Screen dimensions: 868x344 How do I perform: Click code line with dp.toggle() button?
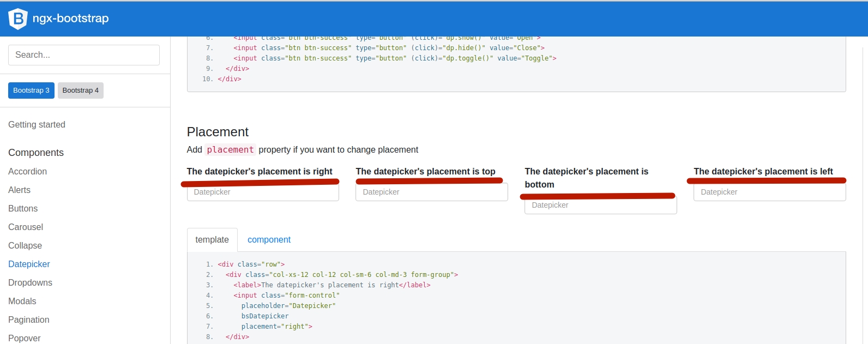tap(395, 58)
